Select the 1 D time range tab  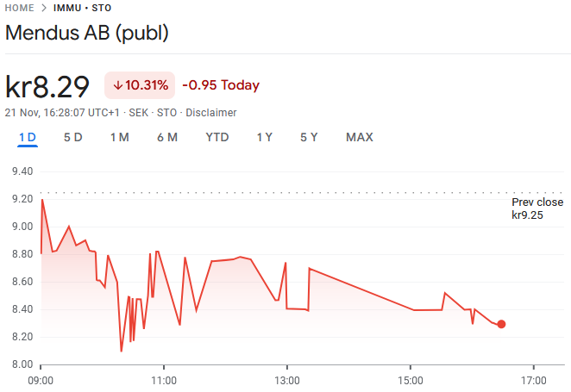click(x=28, y=137)
